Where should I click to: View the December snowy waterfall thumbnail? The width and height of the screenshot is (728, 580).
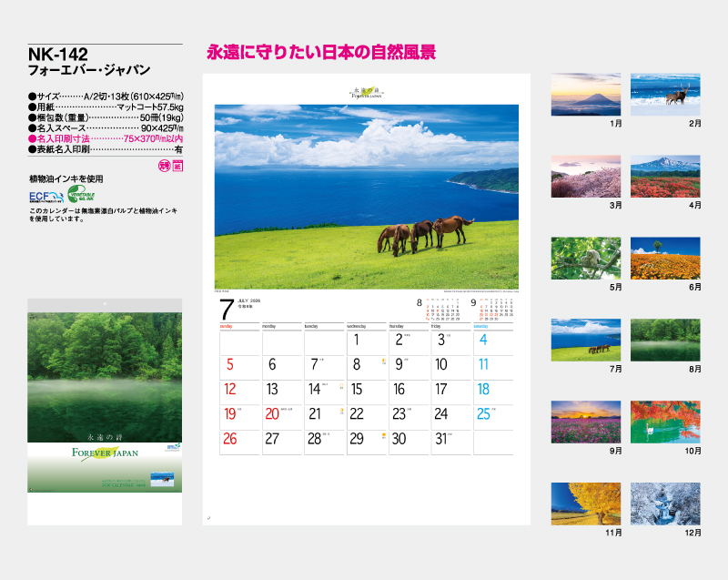coord(665,504)
